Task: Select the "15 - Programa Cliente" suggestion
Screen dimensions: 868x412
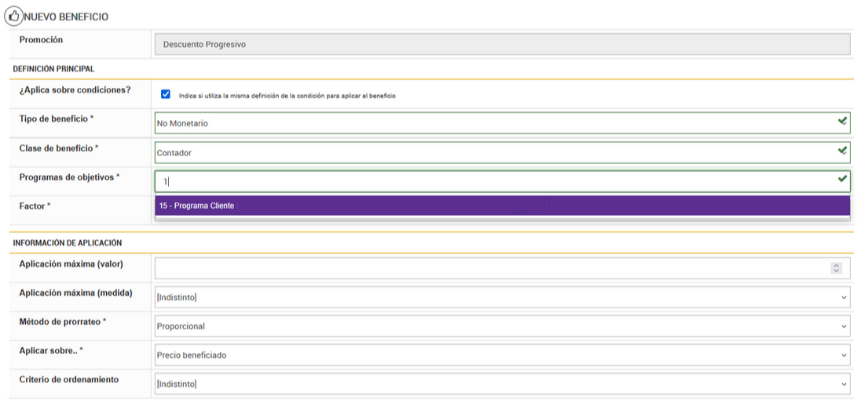Action: [x=196, y=206]
